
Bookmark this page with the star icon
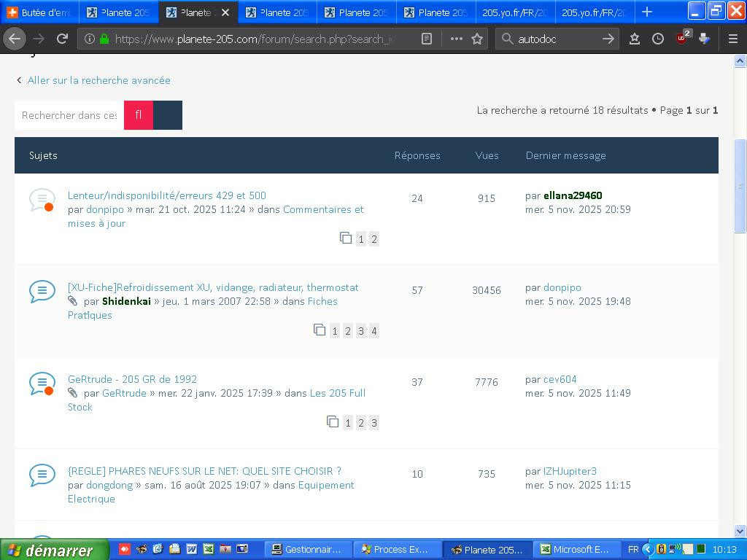477,39
